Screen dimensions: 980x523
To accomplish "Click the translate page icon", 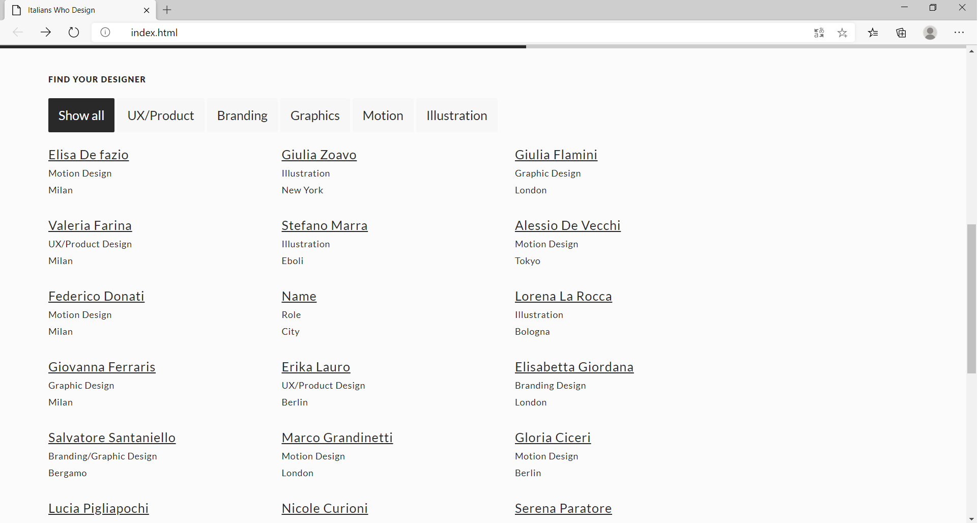I will pos(819,32).
